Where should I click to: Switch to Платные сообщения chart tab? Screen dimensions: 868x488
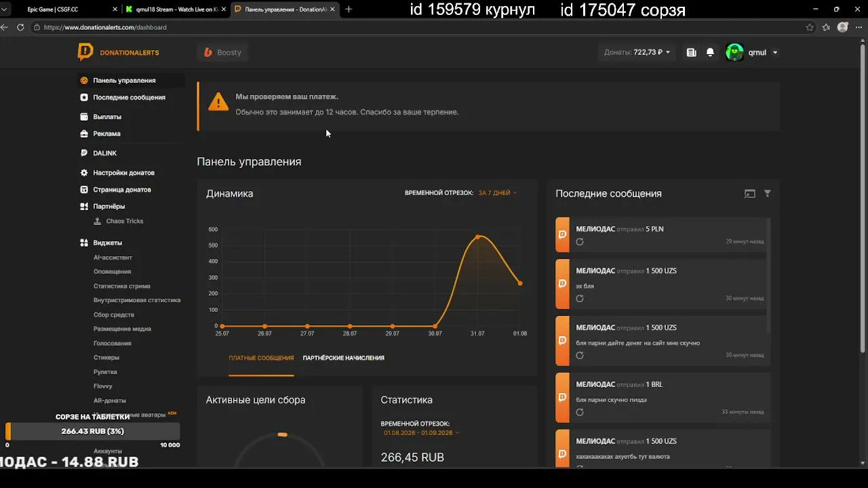pos(261,358)
